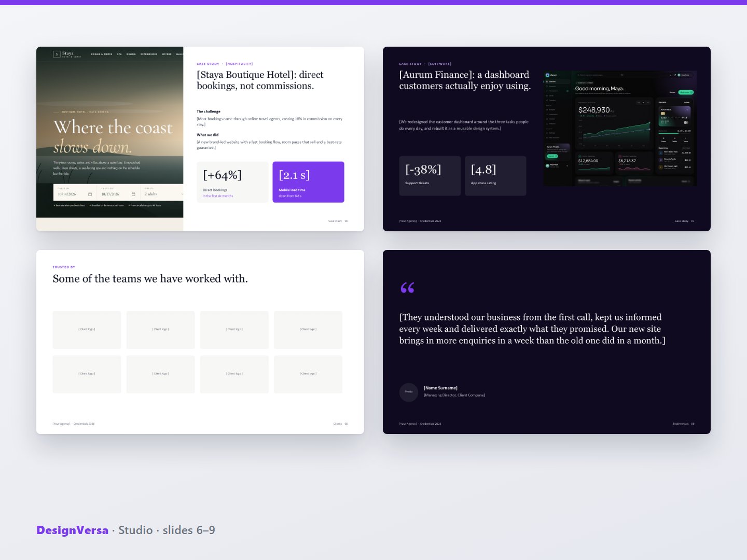Click the $12,684.00 amount in the dashboard
The width and height of the screenshot is (747, 560).
click(x=588, y=161)
